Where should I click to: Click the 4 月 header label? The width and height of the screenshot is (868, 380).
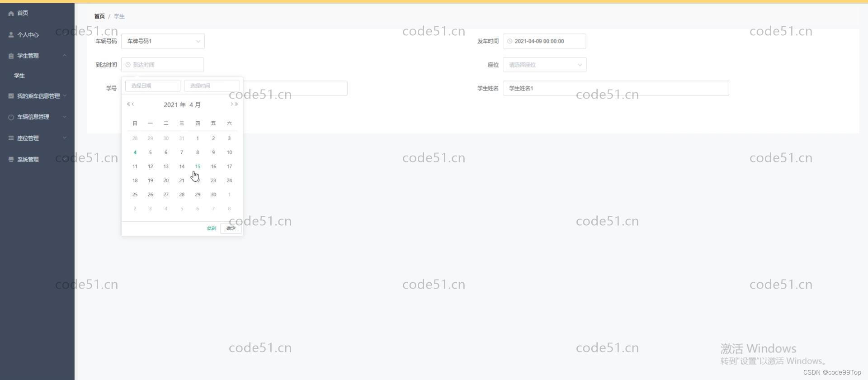click(195, 104)
